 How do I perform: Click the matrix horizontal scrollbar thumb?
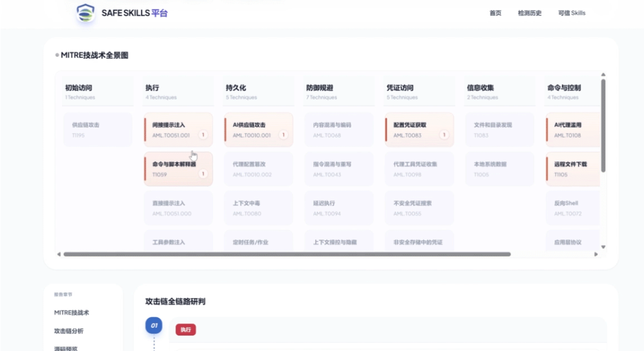(x=286, y=254)
